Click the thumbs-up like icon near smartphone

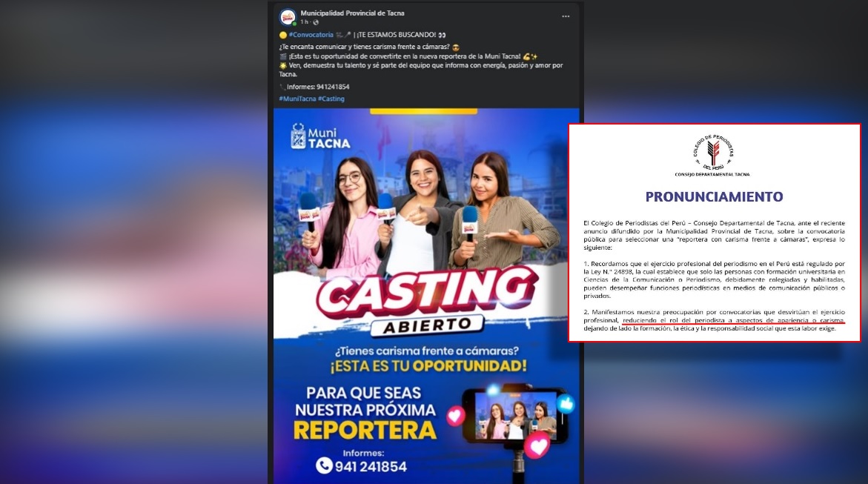(x=565, y=404)
